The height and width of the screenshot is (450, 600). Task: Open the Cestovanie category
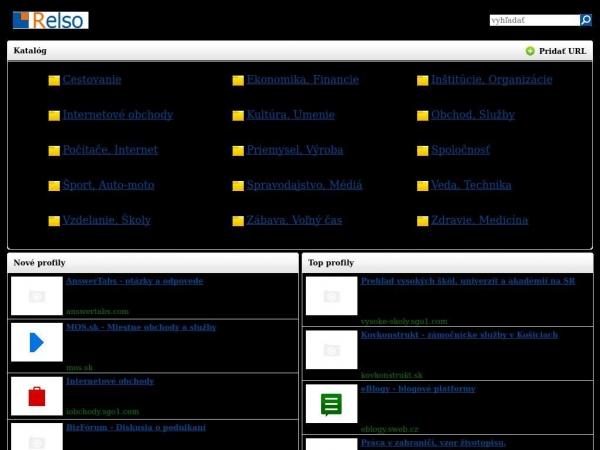(92, 80)
